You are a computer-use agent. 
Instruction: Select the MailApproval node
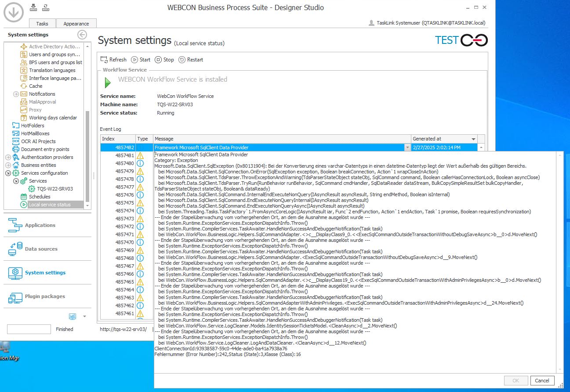38,102
